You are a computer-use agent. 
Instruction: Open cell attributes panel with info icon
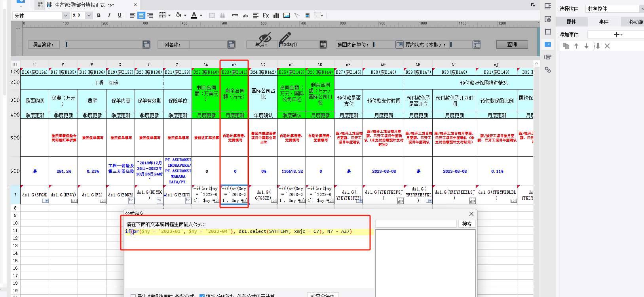point(548,19)
